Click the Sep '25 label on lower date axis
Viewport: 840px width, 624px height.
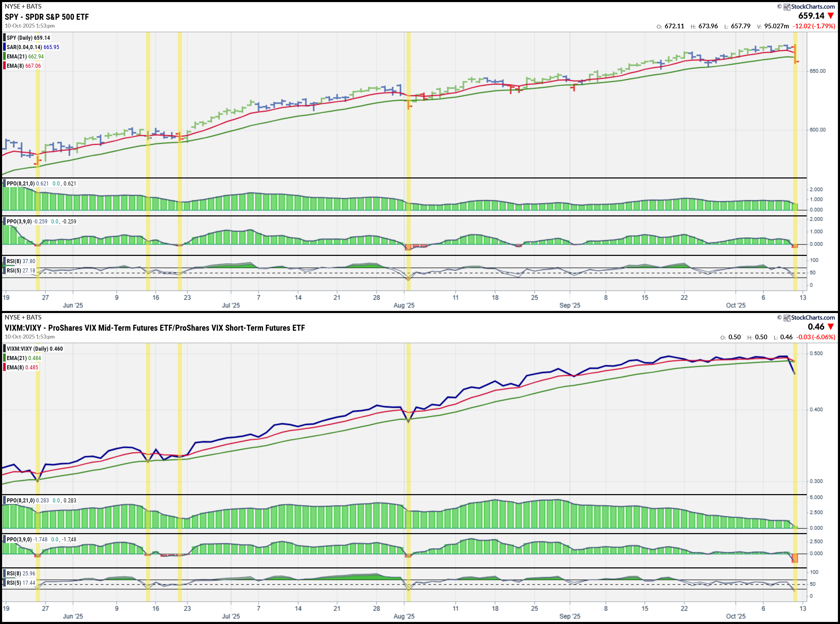(x=569, y=616)
